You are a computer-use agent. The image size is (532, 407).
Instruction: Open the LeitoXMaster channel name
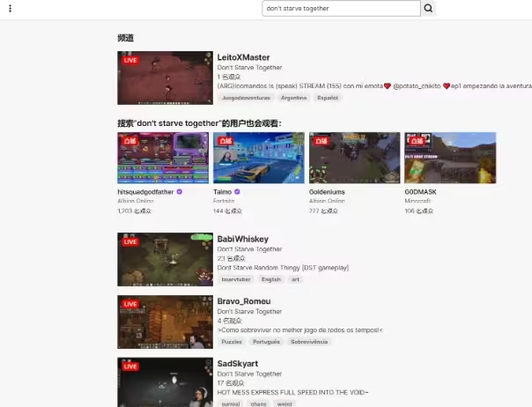click(244, 57)
